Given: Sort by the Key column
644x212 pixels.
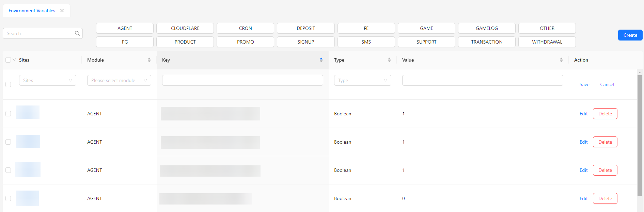Looking at the screenshot, I should (321, 60).
